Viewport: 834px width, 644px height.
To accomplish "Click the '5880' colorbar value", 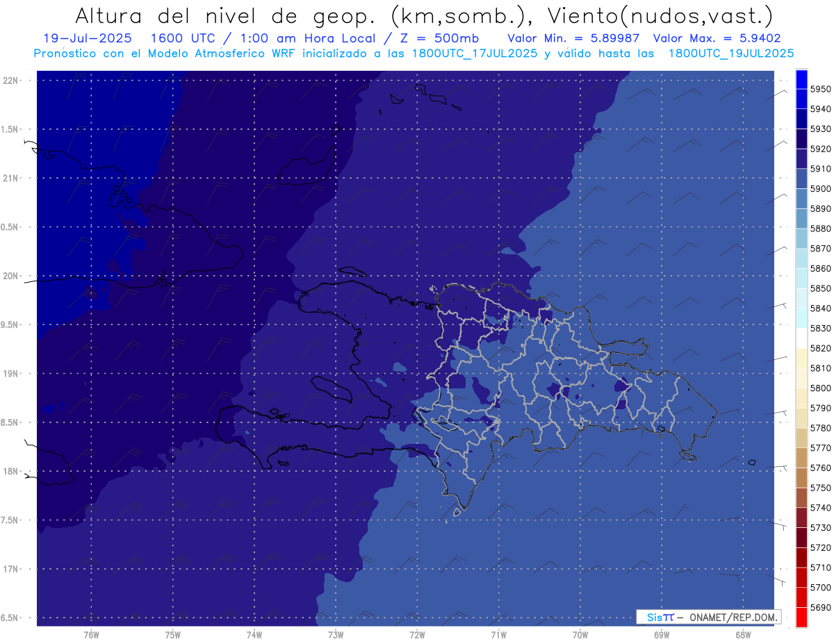I will (x=821, y=229).
